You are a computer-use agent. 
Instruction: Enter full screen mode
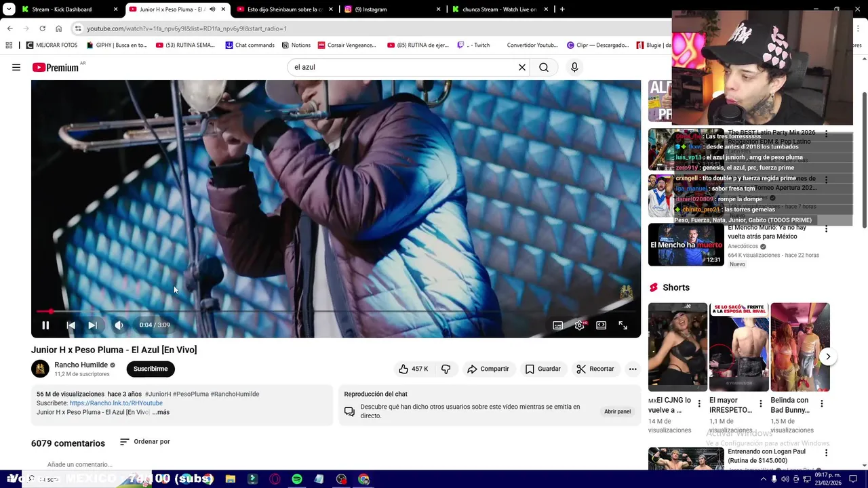[x=623, y=325]
